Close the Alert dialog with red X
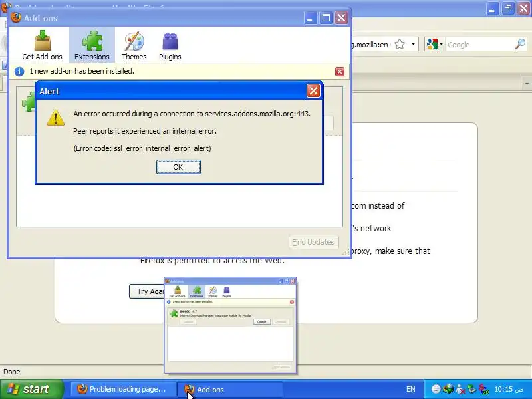The image size is (532, 399). pos(313,91)
